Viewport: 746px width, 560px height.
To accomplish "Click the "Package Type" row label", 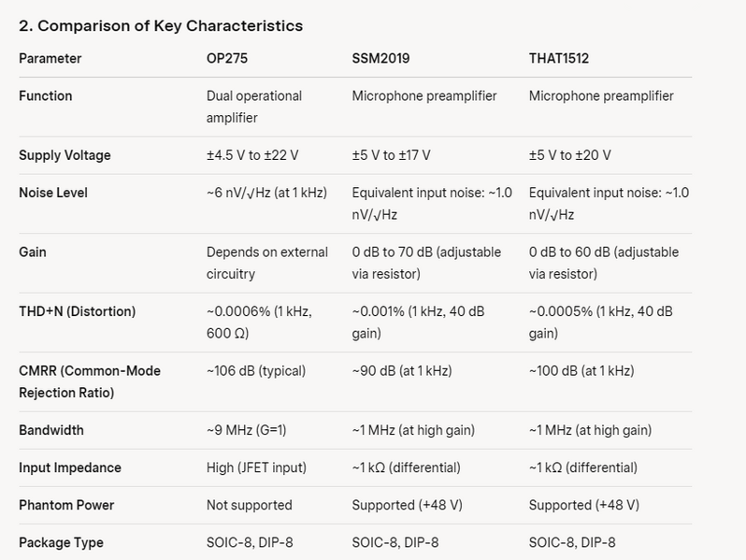I will click(61, 542).
